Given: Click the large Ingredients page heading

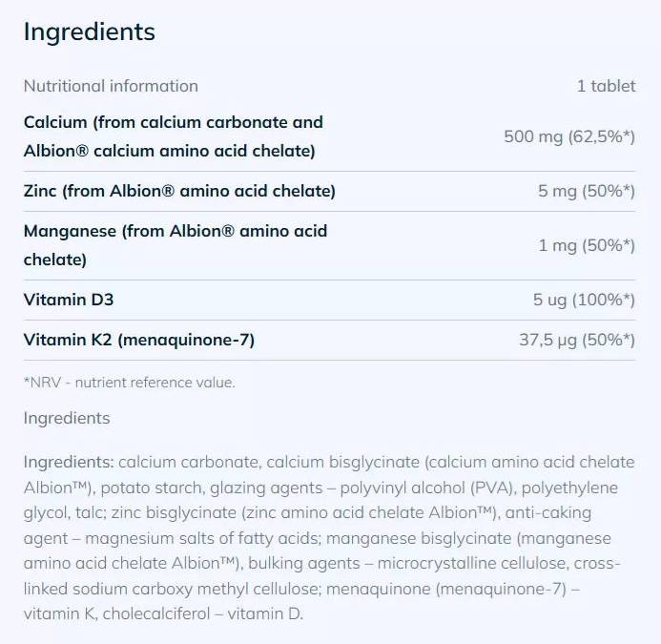Looking at the screenshot, I should [x=89, y=31].
